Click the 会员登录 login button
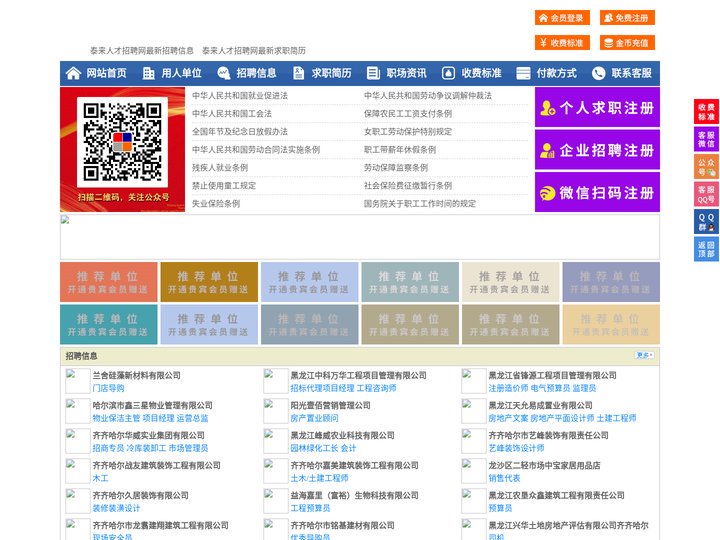 pyautogui.click(x=562, y=18)
